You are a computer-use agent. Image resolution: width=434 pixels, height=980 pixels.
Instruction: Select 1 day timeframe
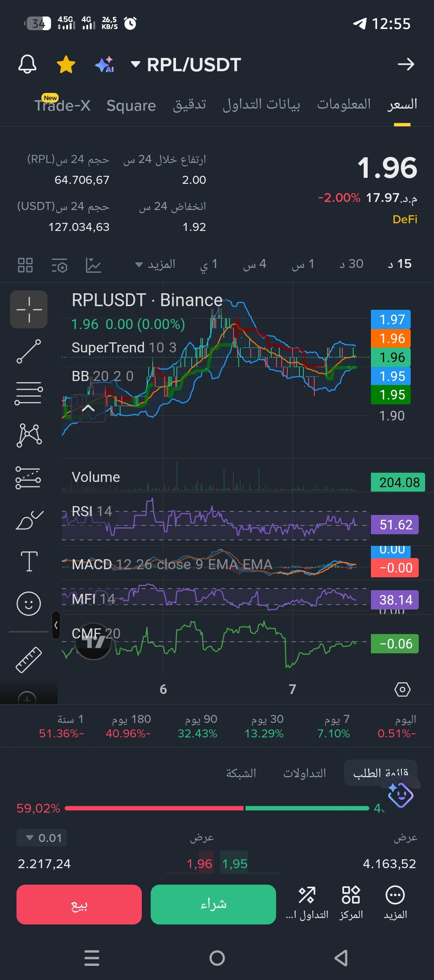(209, 264)
